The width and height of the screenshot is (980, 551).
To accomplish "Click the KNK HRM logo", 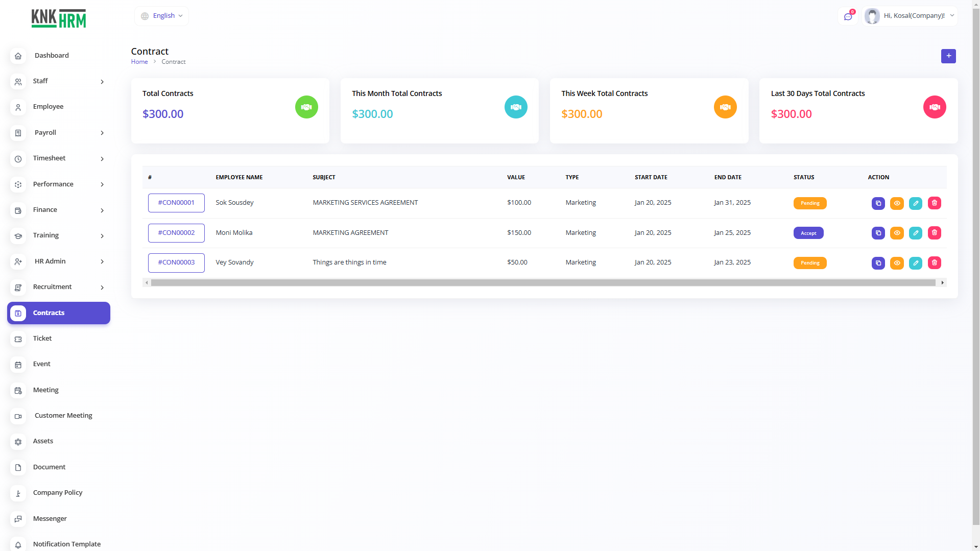I will pyautogui.click(x=59, y=18).
